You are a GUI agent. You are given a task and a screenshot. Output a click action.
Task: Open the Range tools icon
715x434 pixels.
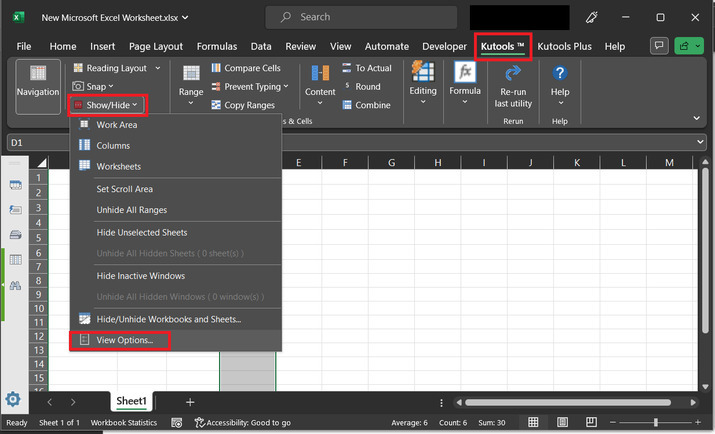(x=191, y=73)
